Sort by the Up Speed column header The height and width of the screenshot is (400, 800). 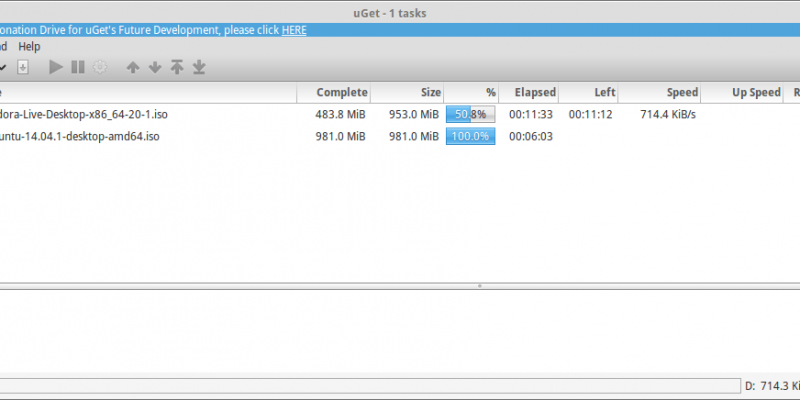[742, 92]
